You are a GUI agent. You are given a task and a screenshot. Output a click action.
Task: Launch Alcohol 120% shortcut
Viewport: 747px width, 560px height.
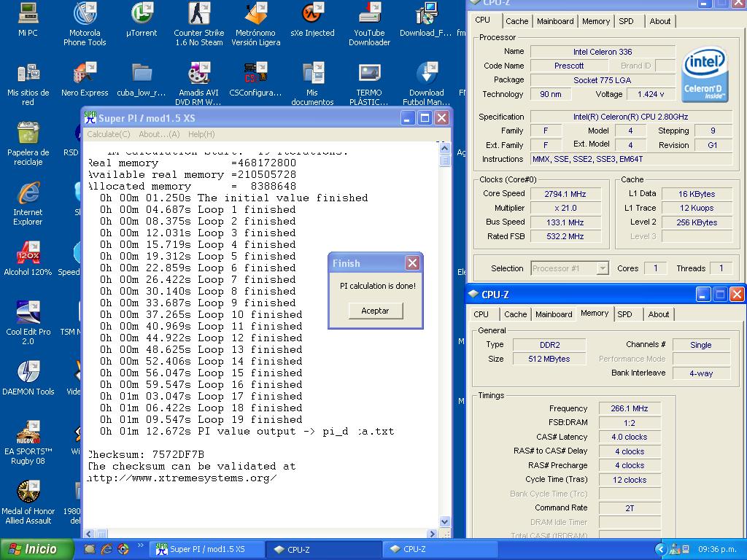pos(28,258)
